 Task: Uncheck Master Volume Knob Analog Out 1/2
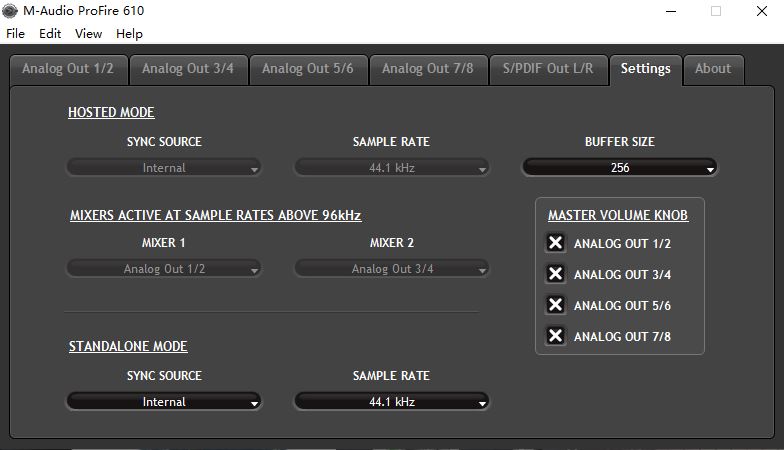(x=556, y=243)
